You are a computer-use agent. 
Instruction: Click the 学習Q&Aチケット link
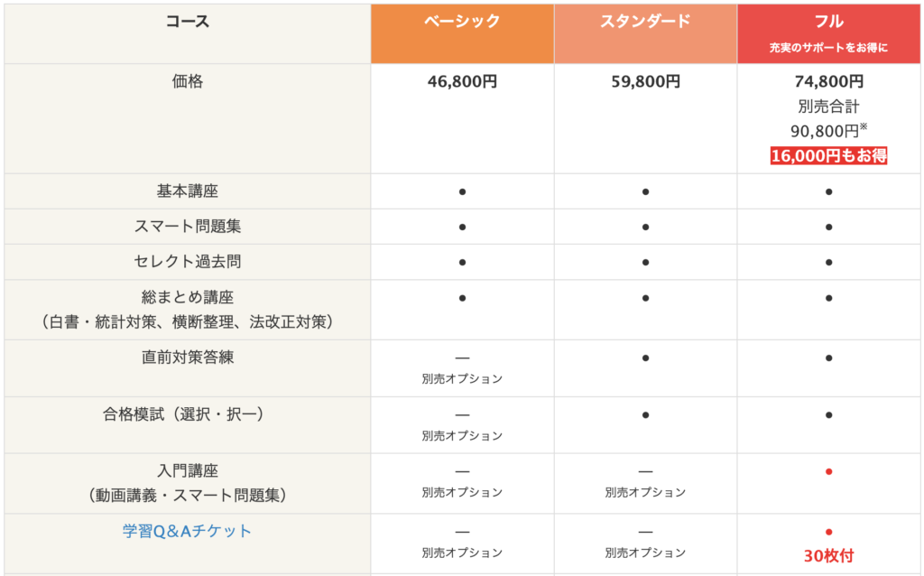point(187,531)
